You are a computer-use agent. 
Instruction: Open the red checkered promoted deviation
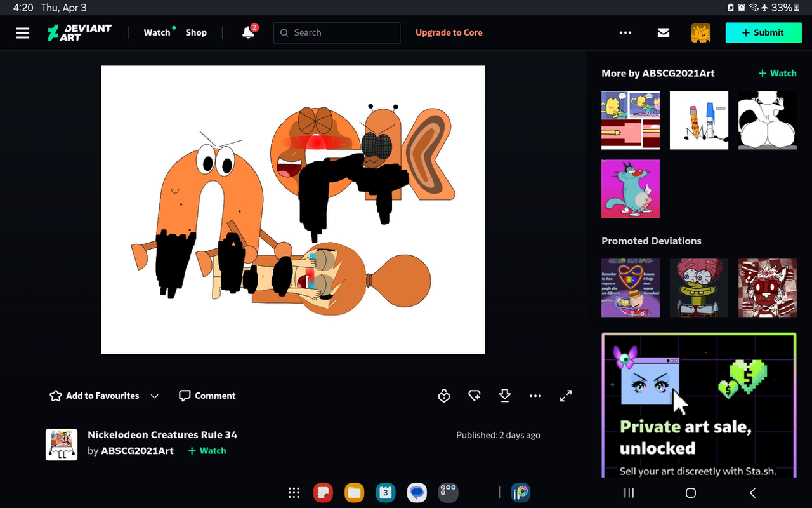(768, 288)
